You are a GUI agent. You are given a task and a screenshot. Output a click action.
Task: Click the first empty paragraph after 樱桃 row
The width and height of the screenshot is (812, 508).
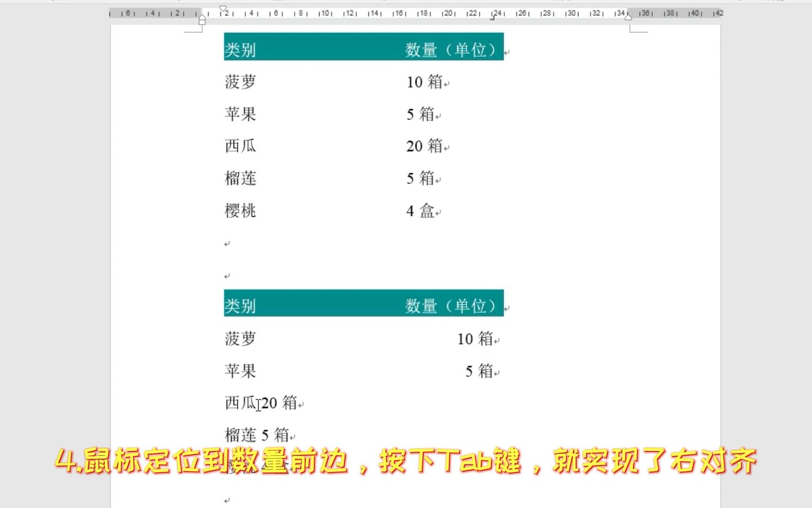(227, 244)
